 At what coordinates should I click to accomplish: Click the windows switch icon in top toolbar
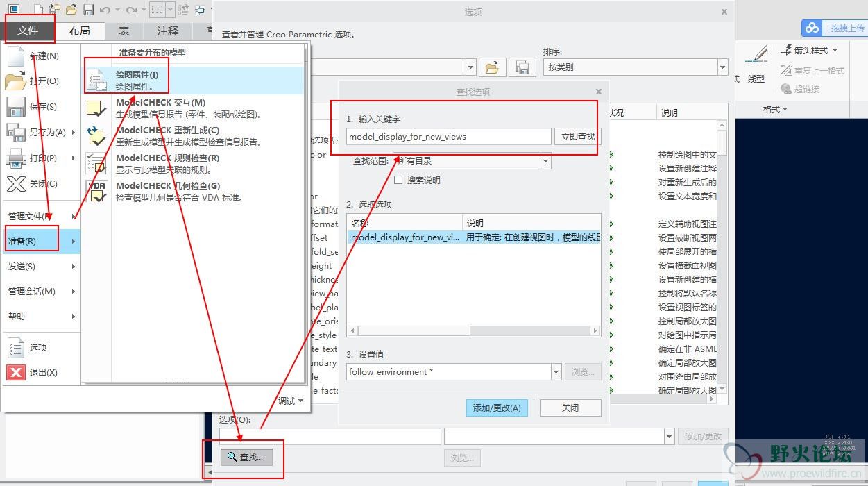click(200, 10)
